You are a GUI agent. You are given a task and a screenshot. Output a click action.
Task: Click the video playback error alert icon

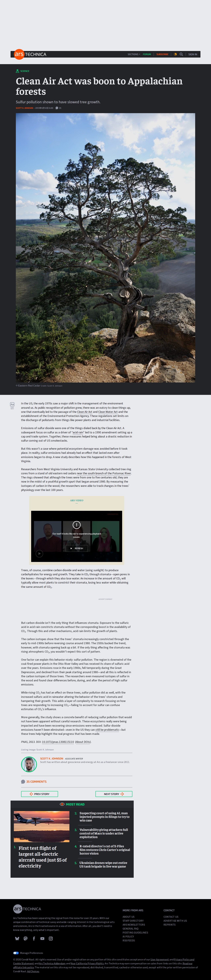click(76, 525)
